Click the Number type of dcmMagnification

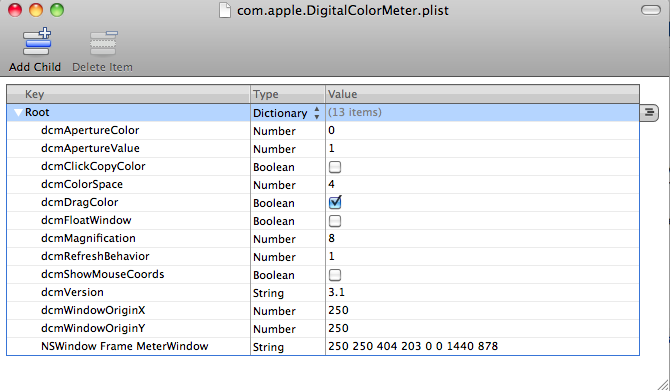coord(274,239)
